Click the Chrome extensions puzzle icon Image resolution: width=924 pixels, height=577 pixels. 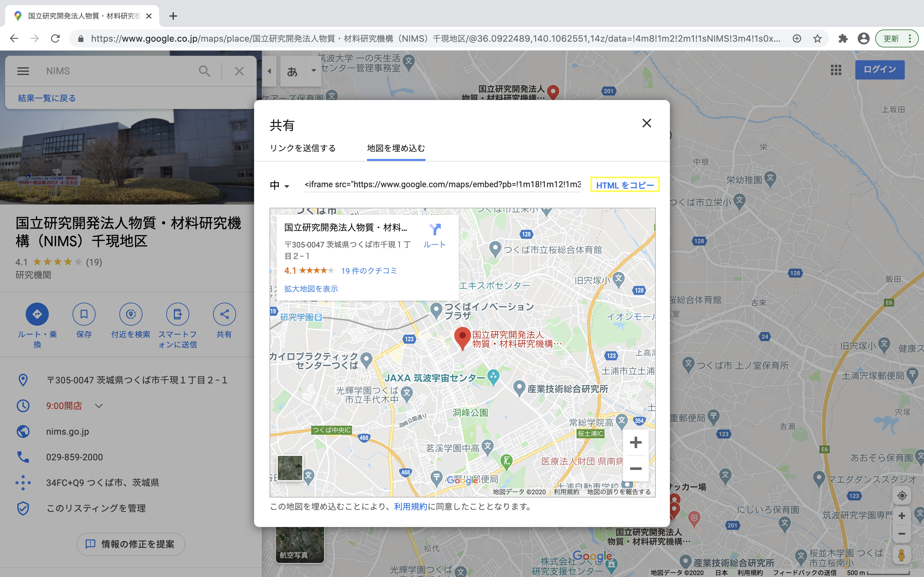tap(843, 38)
